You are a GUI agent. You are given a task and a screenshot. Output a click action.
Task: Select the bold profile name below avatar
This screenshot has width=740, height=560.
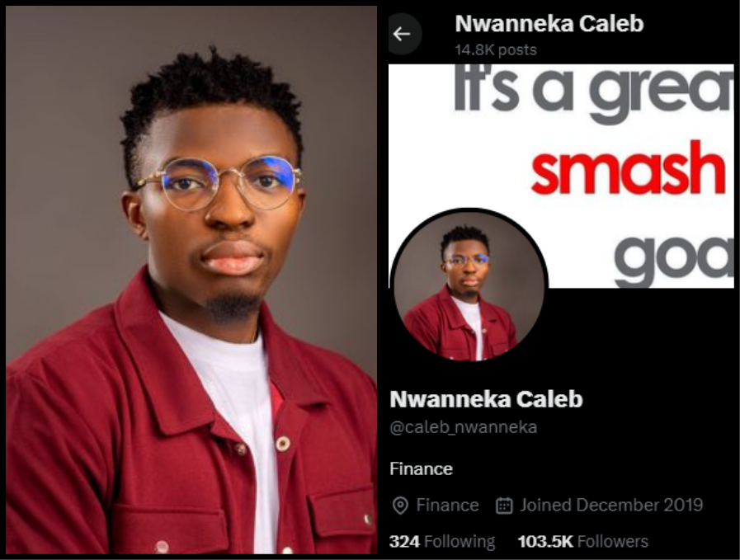pyautogui.click(x=486, y=399)
